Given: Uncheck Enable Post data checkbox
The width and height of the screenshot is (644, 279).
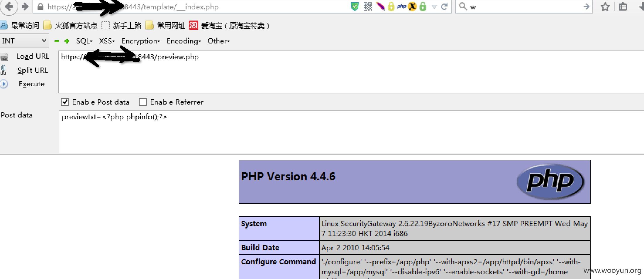Looking at the screenshot, I should [65, 102].
